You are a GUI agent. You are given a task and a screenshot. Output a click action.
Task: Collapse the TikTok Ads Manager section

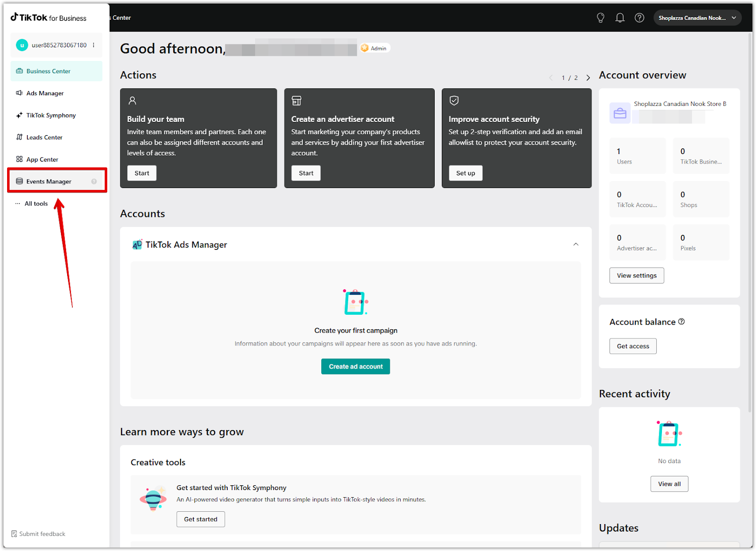tap(576, 244)
